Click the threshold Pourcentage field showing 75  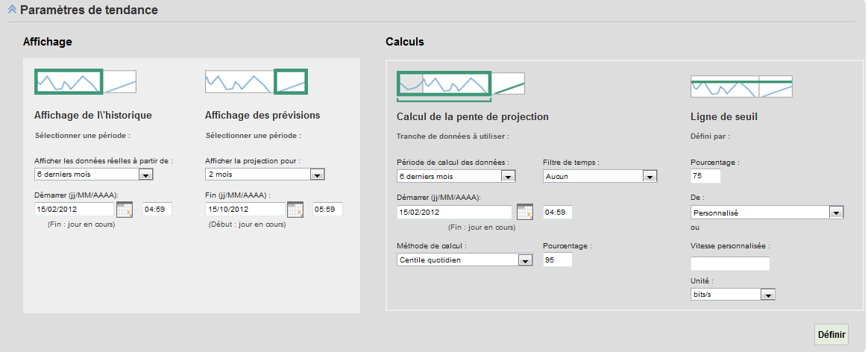coord(705,177)
